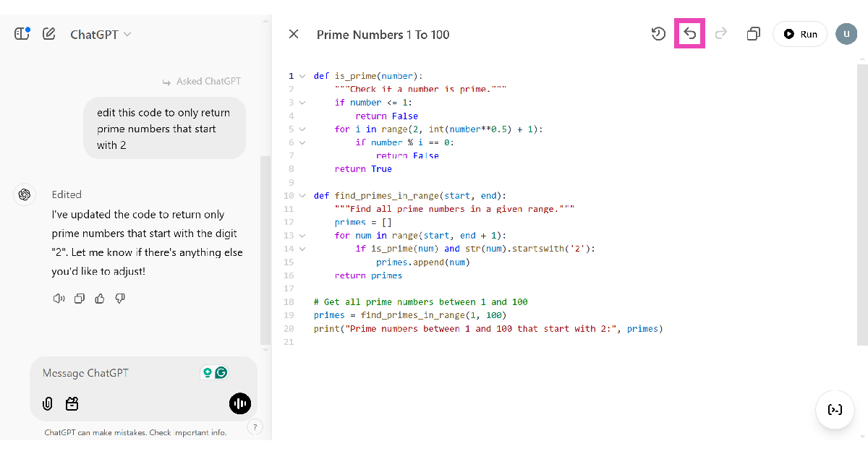Copy the assistant response

pyautogui.click(x=80, y=298)
